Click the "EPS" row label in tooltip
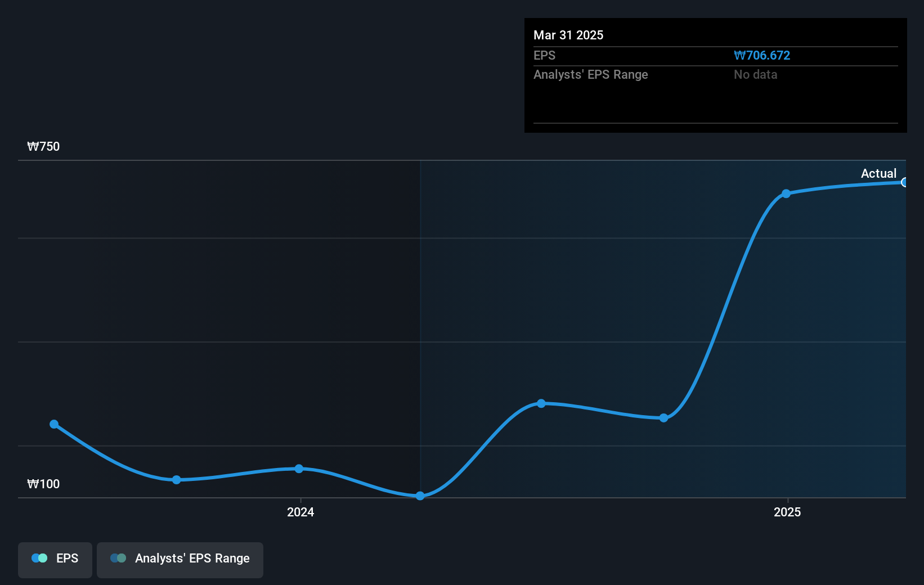Viewport: 924px width, 585px height. click(x=544, y=56)
